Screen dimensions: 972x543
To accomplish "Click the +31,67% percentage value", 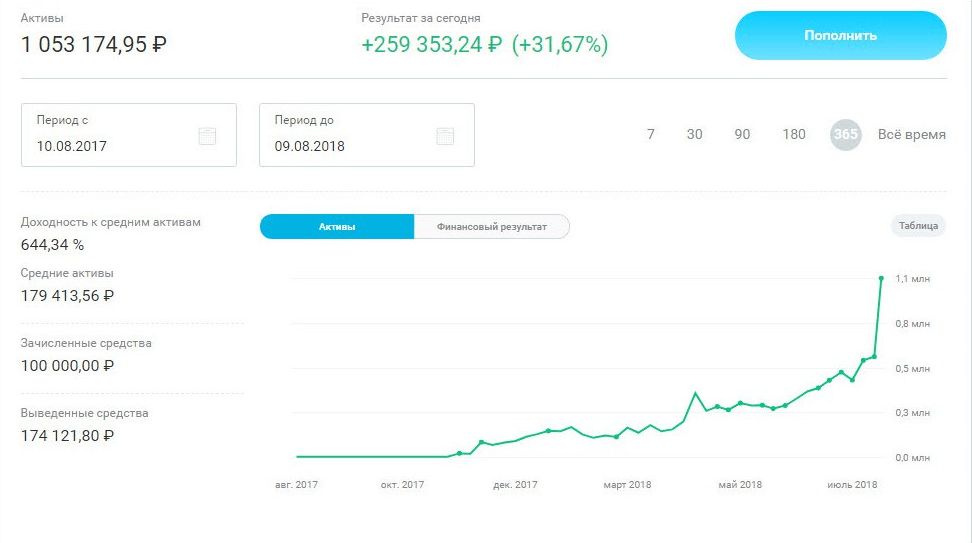I will coord(560,45).
